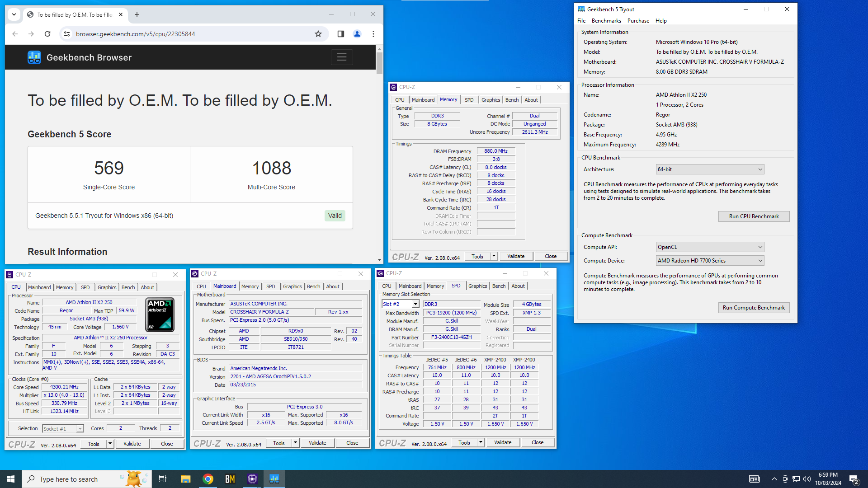Click the AMD Athlon II processor logo
This screenshot has height=488, width=868.
[x=160, y=315]
